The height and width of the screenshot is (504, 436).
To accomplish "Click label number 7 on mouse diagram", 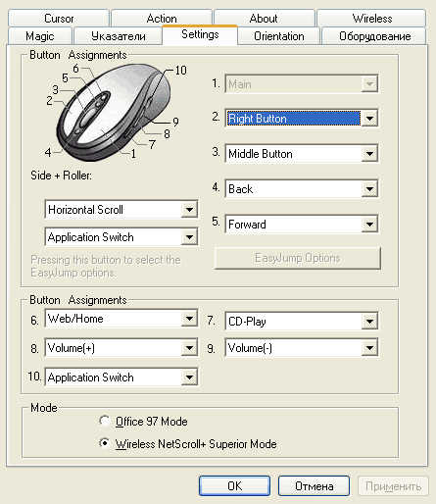I will pos(152,144).
